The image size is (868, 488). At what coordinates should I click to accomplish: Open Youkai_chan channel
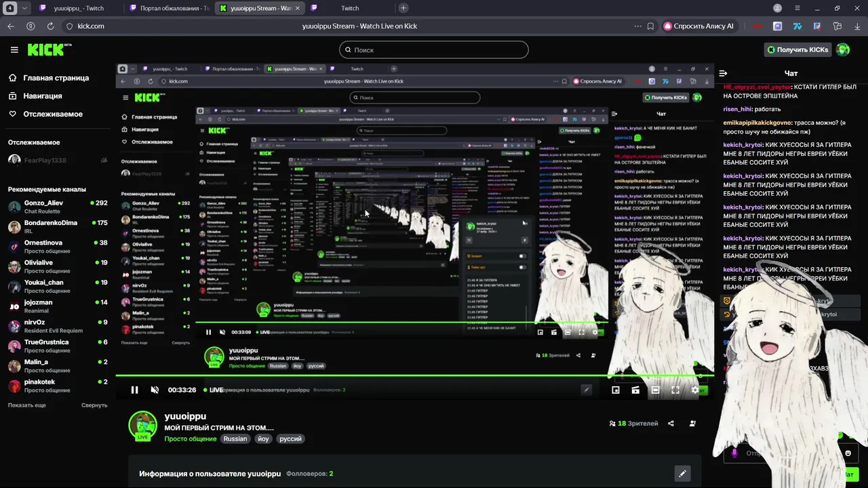click(x=58, y=287)
